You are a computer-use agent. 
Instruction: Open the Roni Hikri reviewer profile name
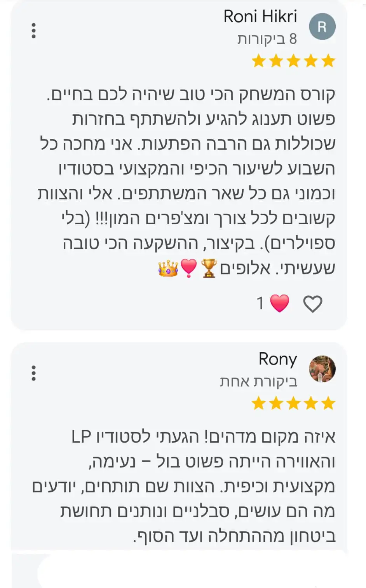260,17
